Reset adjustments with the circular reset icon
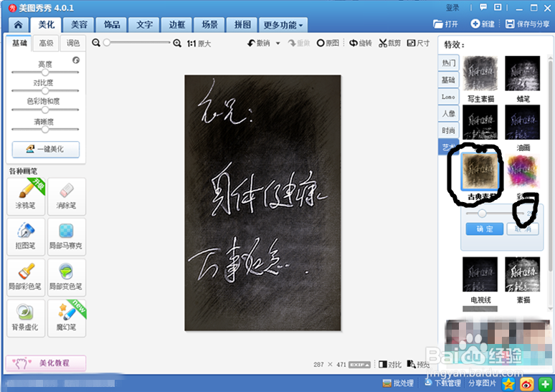Screen dimensions: 555x392 [76, 60]
